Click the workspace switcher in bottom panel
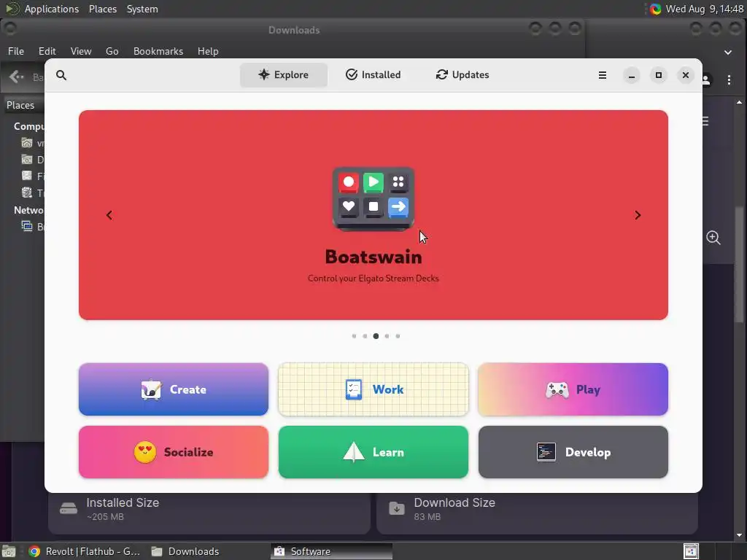747x560 pixels. (x=691, y=551)
